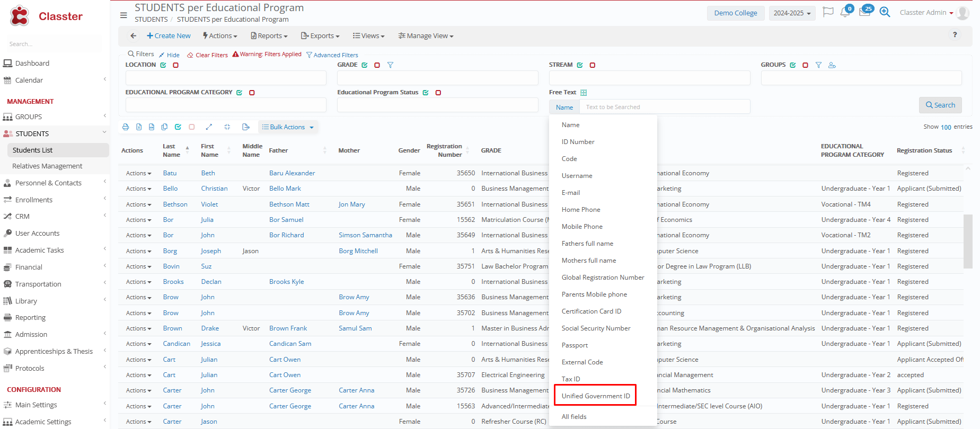Choose Passport option in search field list

tap(575, 345)
